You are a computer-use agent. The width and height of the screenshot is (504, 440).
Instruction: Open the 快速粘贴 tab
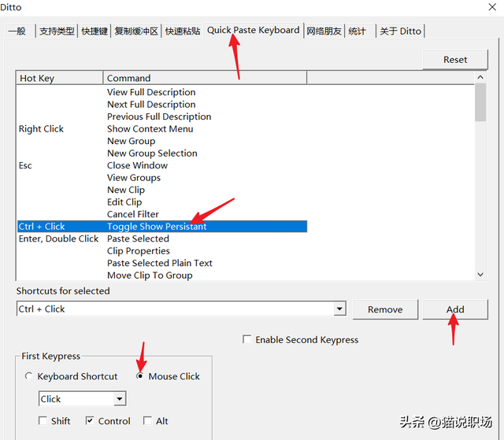tap(182, 31)
